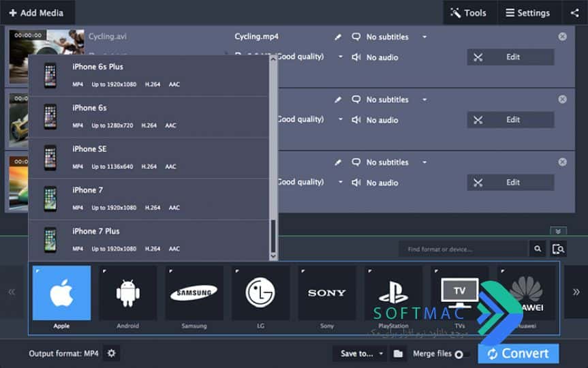Click the share icon in top bar
Viewport: 588px width, 368px height.
pos(575,13)
